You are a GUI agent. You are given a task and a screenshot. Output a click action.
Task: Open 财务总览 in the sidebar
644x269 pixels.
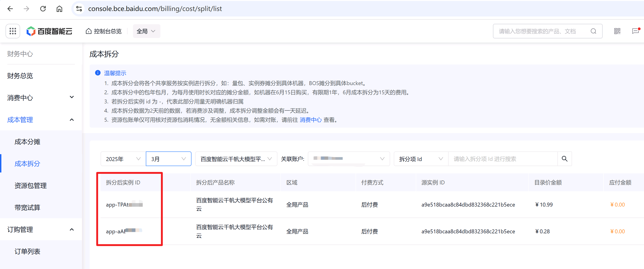(20, 75)
